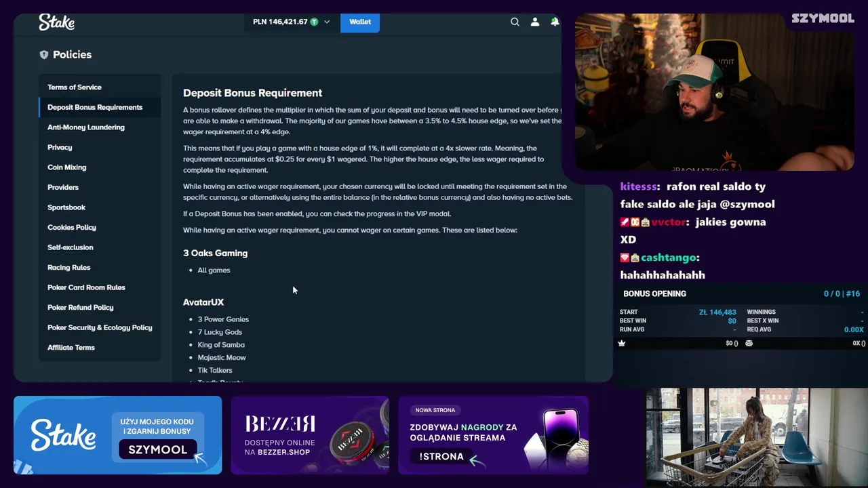Click the START value ZŁ 146,483
868x488 pixels.
717,312
